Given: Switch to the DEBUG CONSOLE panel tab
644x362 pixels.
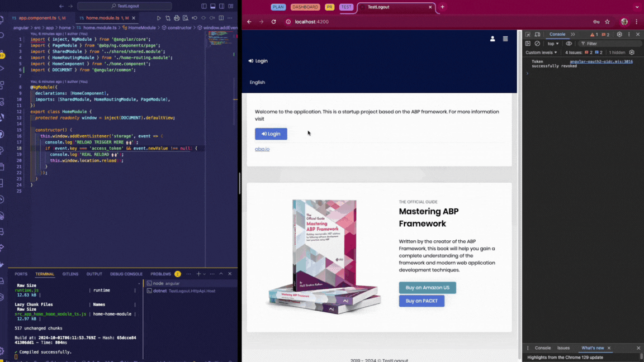Looking at the screenshot, I should click(126, 274).
